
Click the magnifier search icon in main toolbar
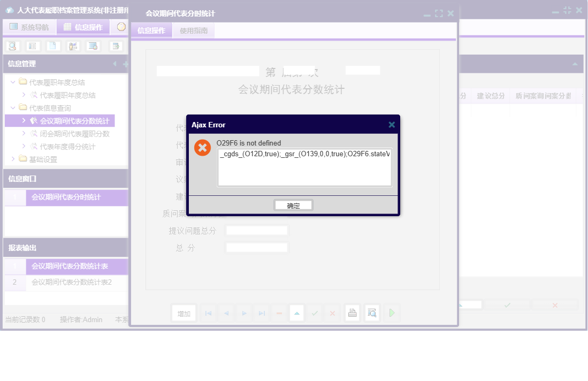(12, 46)
